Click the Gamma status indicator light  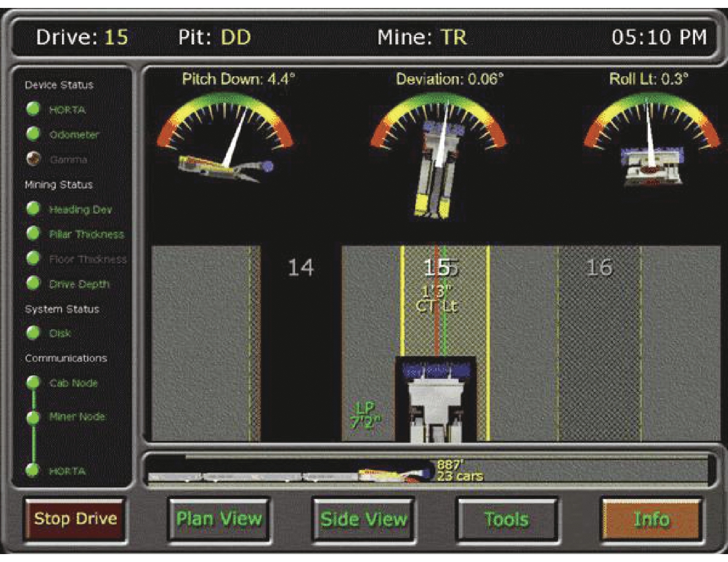(34, 159)
